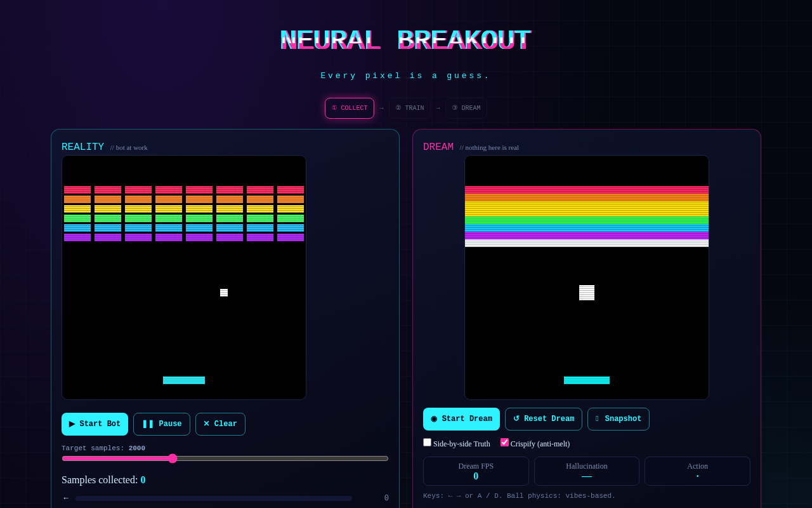Click the 'Every pixel is a guess.' tagline
The width and height of the screenshot is (812, 508).
[x=406, y=76]
